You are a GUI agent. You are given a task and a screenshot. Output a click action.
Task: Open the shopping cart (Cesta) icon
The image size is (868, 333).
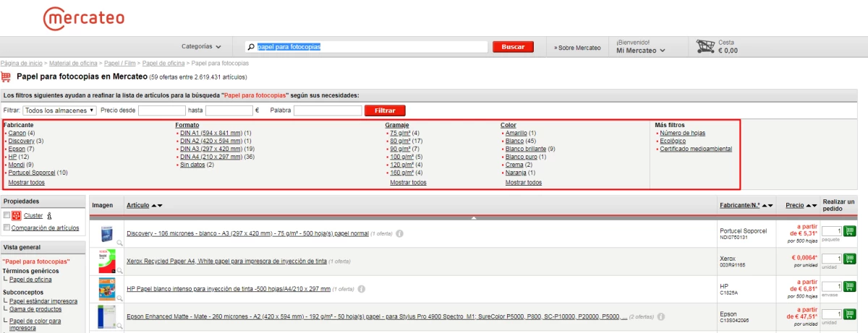(705, 47)
